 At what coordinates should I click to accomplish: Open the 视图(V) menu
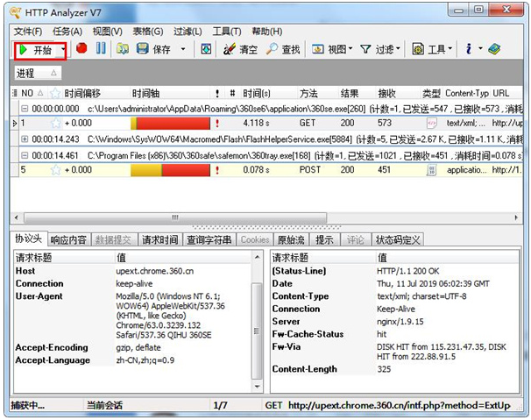point(108,32)
